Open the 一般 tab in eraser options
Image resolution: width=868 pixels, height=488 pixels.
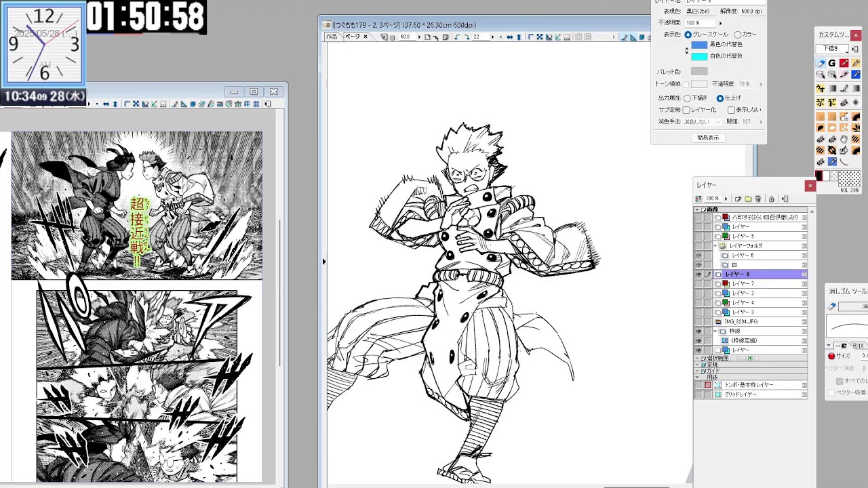841,346
